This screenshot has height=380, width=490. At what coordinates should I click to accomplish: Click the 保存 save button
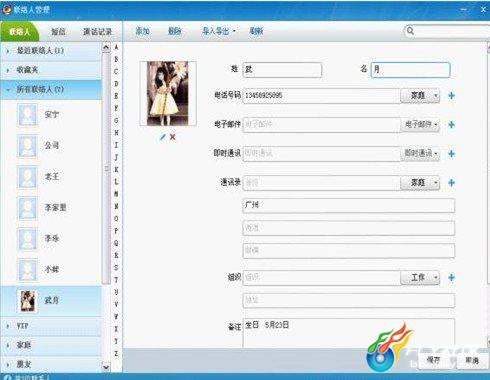[x=434, y=360]
